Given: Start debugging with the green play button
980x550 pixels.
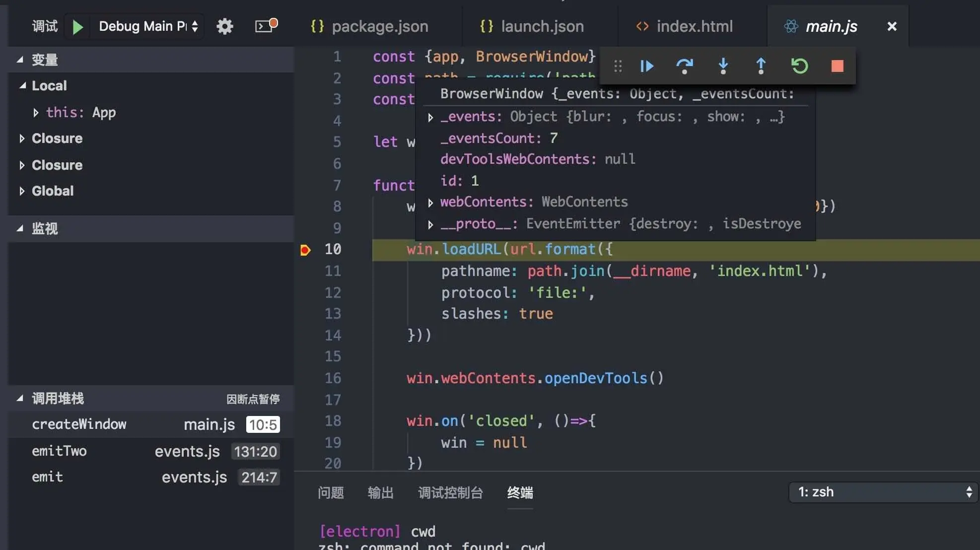Looking at the screenshot, I should [77, 26].
